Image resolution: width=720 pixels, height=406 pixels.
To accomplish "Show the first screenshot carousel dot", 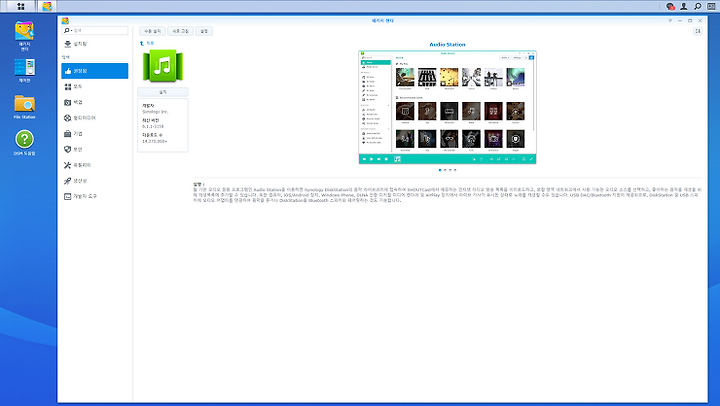I will (x=440, y=170).
